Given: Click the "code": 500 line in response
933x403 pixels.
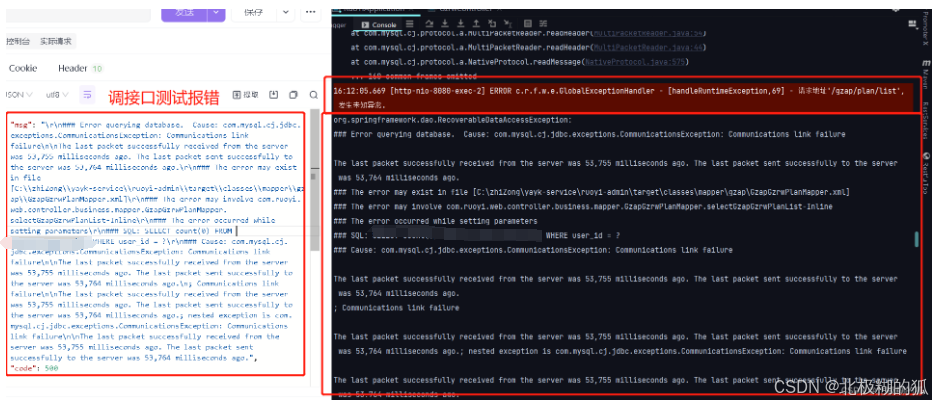Looking at the screenshot, I should 35,368.
